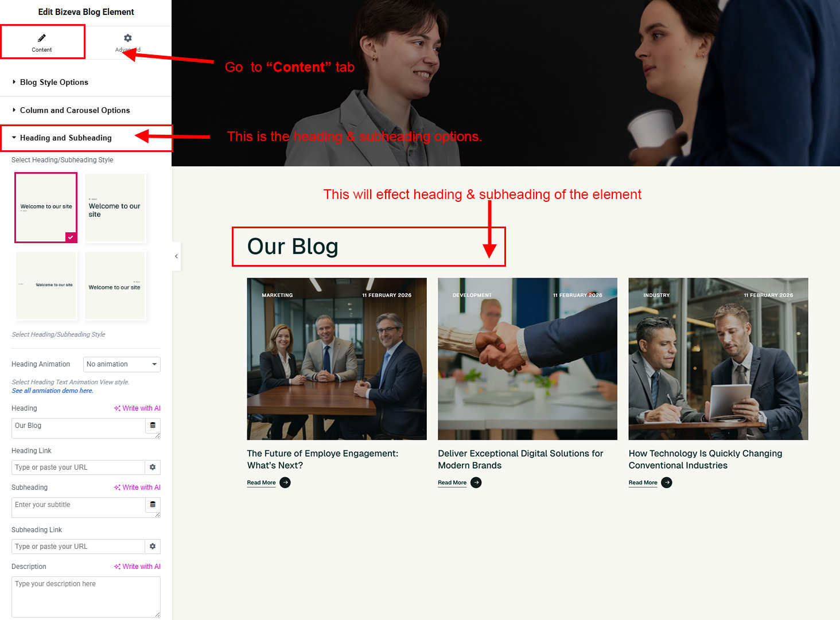Viewport: 840px width, 620px height.
Task: Click arrow icon on Industry post Read More
Action: [x=667, y=483]
